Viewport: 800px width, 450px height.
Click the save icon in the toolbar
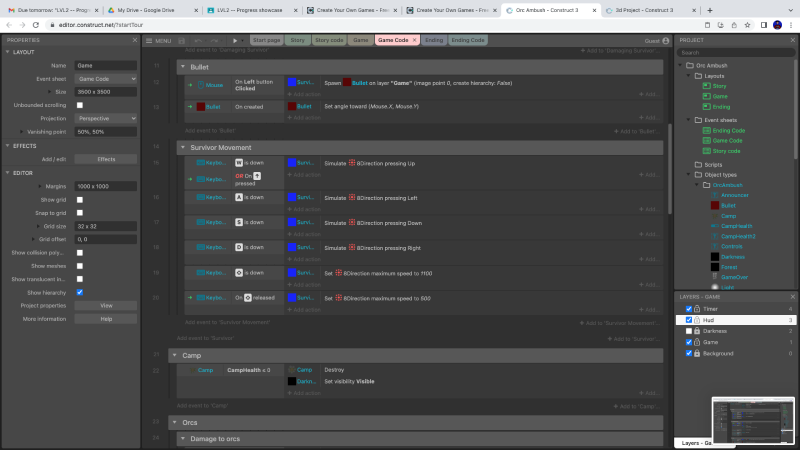(x=183, y=40)
